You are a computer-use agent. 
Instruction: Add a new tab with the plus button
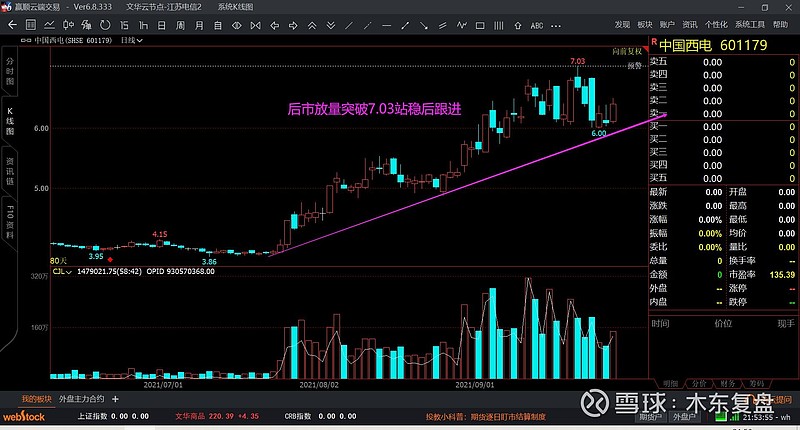point(115,399)
